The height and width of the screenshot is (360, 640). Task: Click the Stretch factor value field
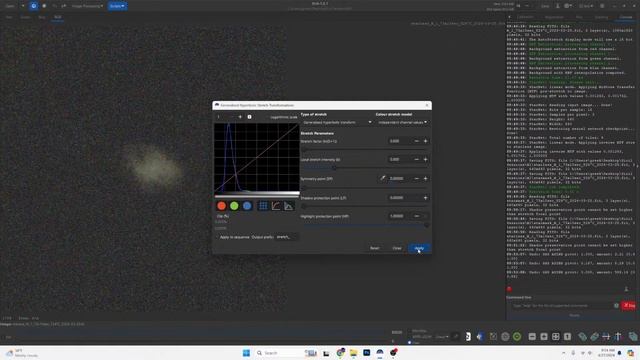(x=399, y=141)
